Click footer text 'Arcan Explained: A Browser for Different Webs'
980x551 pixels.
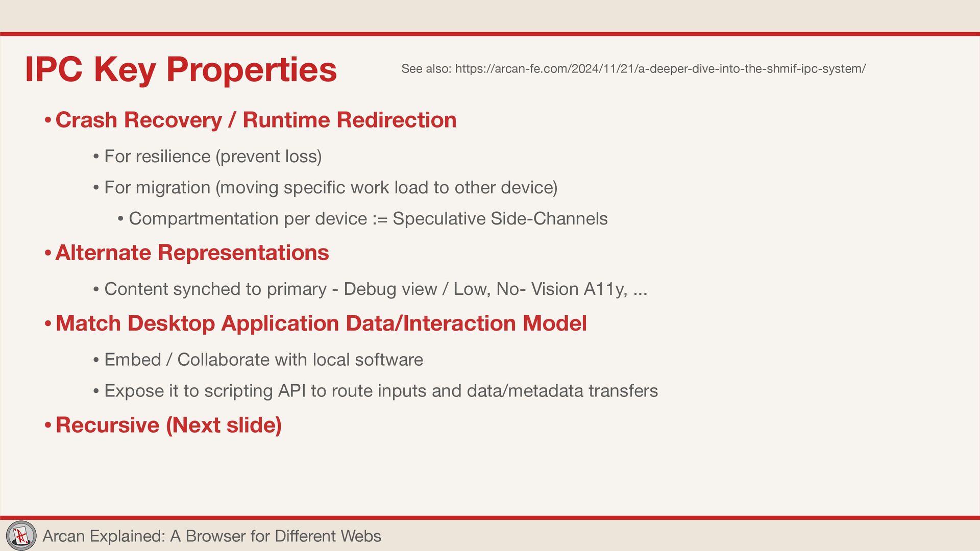point(212,536)
